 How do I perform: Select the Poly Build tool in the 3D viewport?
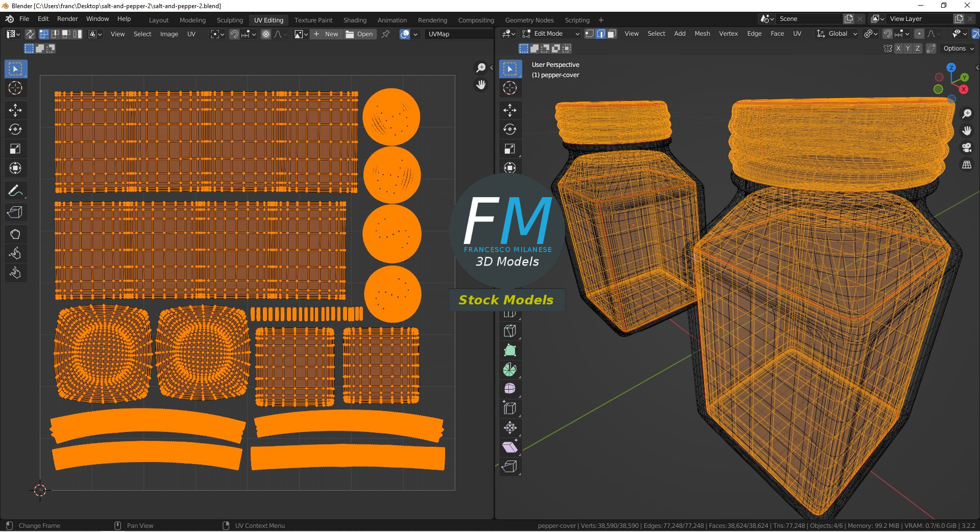(510, 350)
